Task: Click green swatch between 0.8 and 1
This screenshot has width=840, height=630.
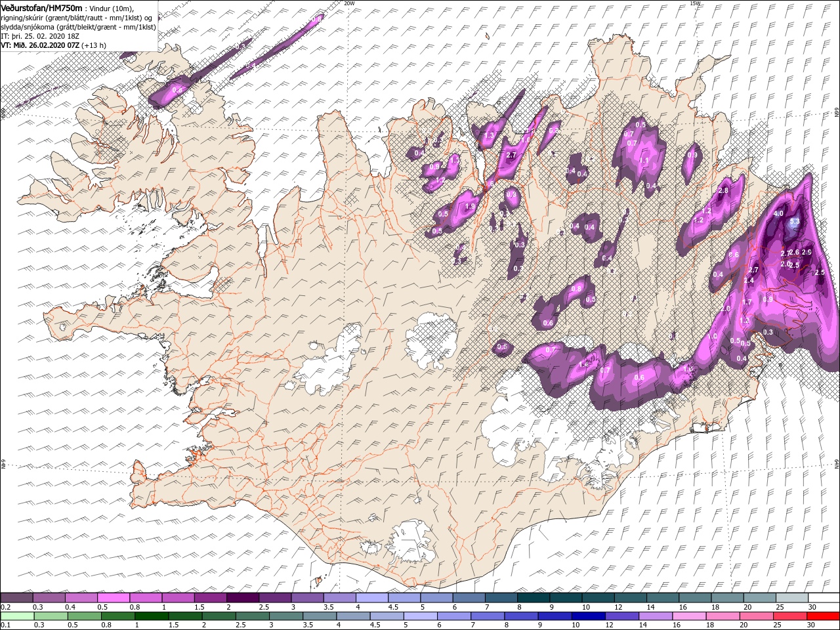Action: click(117, 616)
